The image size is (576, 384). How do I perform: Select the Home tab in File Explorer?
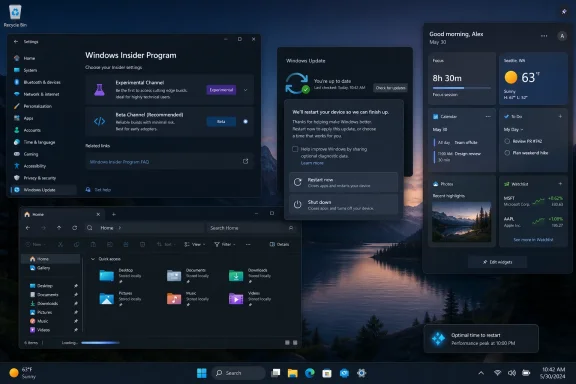pyautogui.click(x=62, y=214)
